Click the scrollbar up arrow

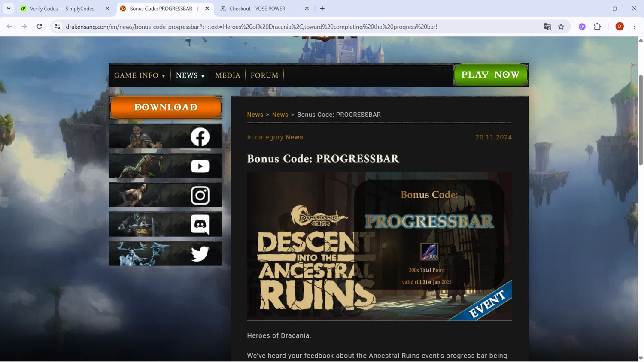pos(641,40)
